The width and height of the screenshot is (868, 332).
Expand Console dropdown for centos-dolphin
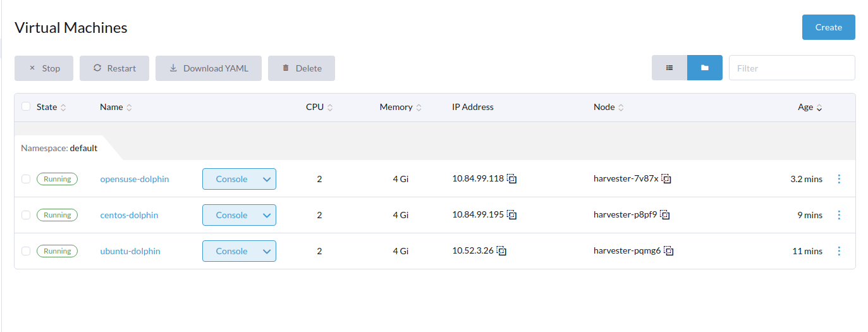pyautogui.click(x=266, y=215)
